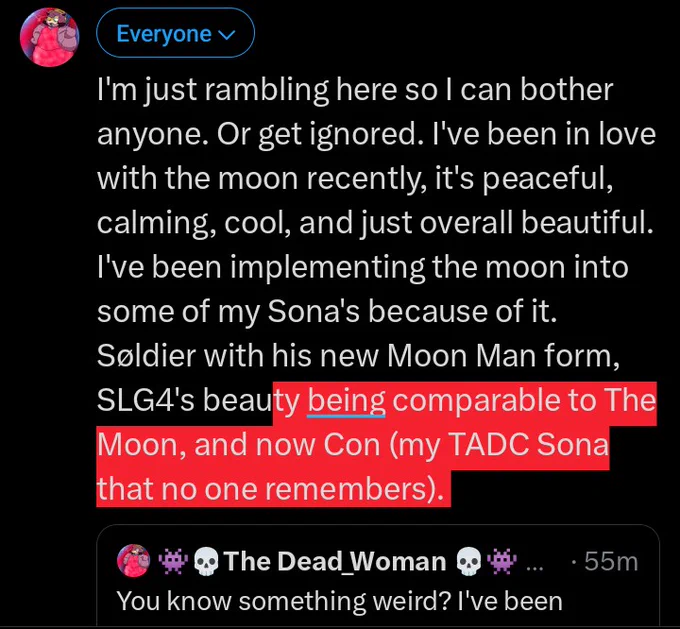Click the composer profile avatar
Screen dimensions: 680x629
[51, 37]
